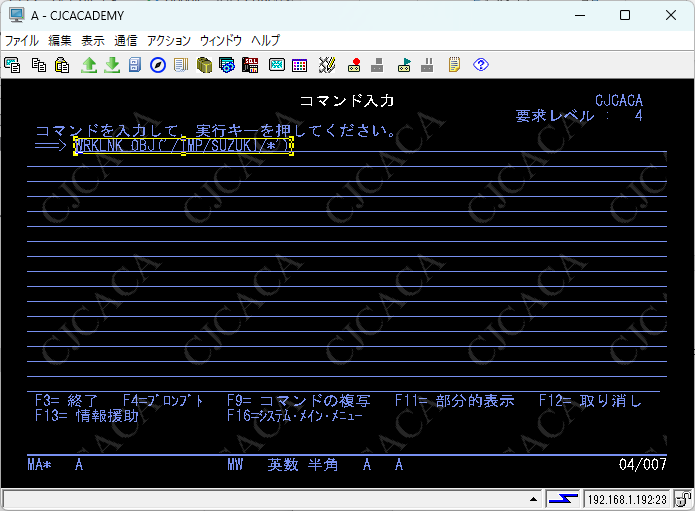
Task: Click the F3= 終了 function key label
Action: pos(66,401)
